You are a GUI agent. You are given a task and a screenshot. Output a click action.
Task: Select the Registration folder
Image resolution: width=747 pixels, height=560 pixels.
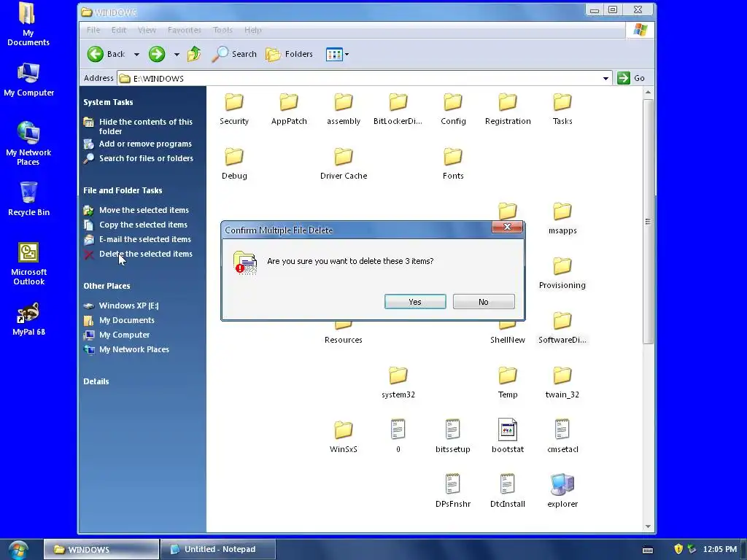pyautogui.click(x=508, y=109)
